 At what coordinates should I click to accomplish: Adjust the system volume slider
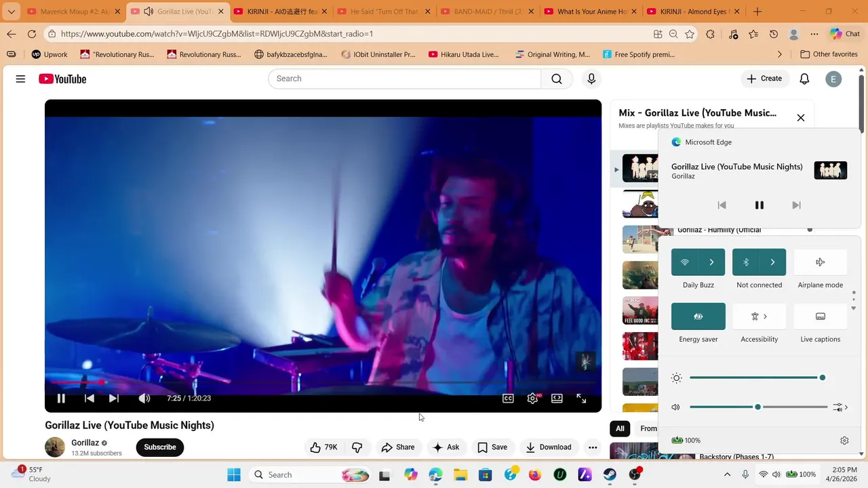[x=758, y=407]
